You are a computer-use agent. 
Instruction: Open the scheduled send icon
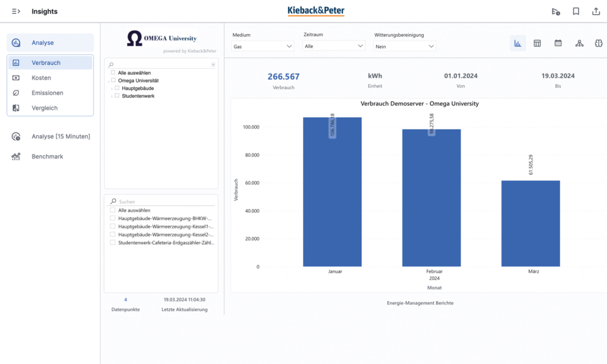coord(555,11)
